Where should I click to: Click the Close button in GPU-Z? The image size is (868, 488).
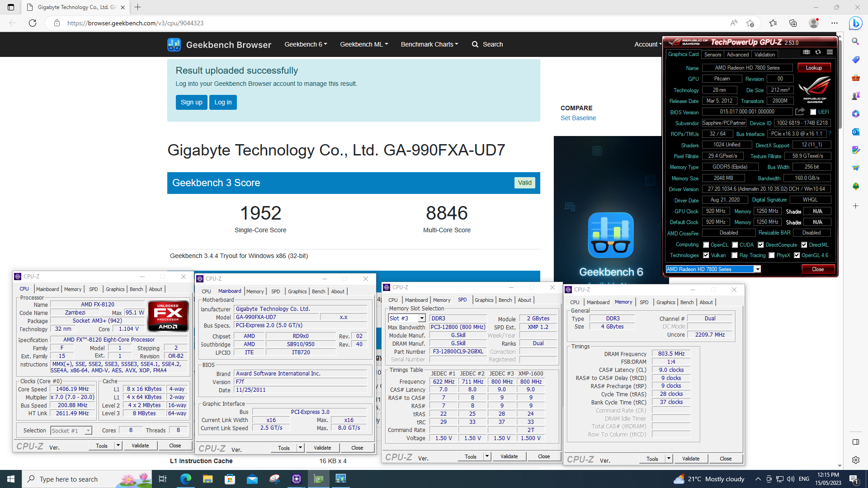tap(818, 269)
